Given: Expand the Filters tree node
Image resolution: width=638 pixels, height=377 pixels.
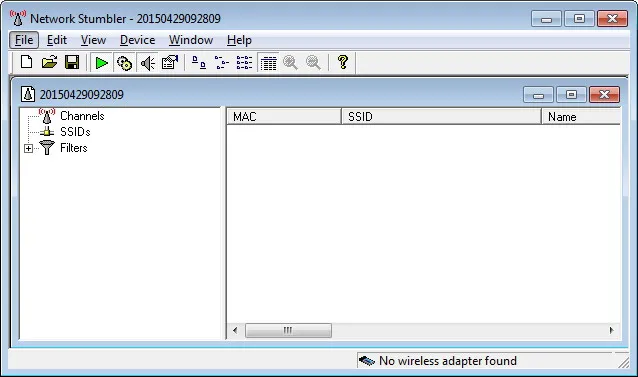Looking at the screenshot, I should click(28, 148).
